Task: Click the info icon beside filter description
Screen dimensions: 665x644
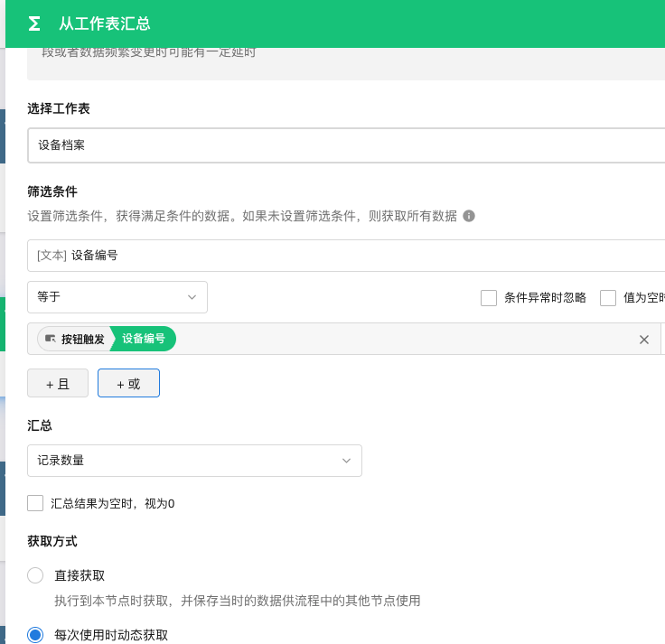Action: (469, 217)
